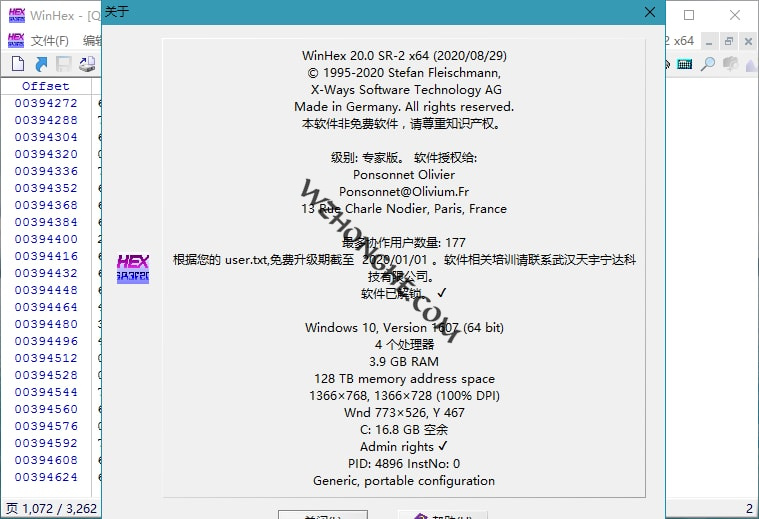Click the partially visible 关闭 button
Image resolution: width=759 pixels, height=519 pixels.
323,515
